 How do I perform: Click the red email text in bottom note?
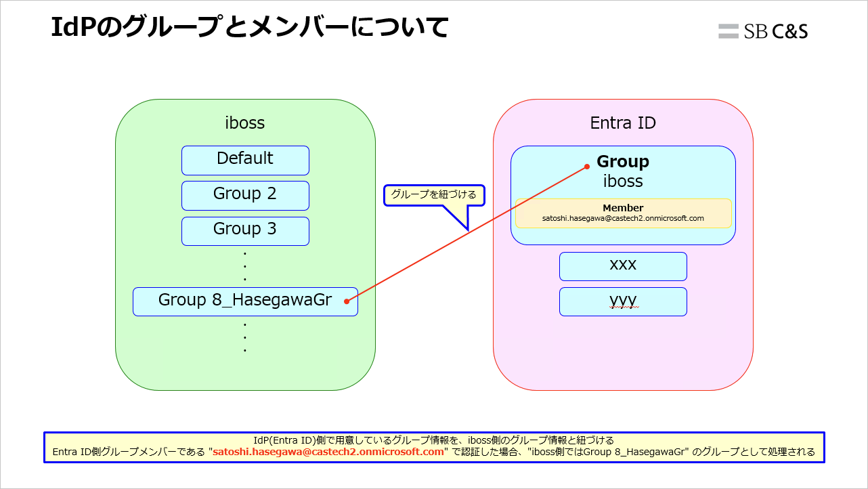pos(328,452)
